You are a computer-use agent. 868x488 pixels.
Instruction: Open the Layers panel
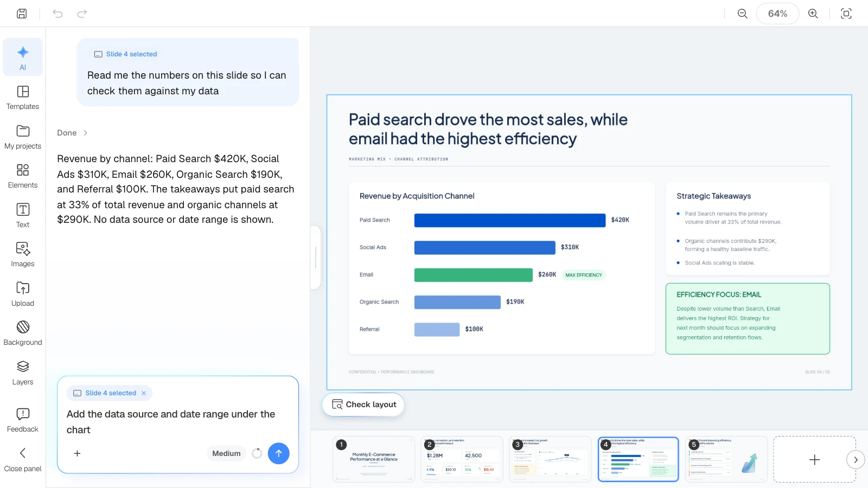pyautogui.click(x=23, y=373)
